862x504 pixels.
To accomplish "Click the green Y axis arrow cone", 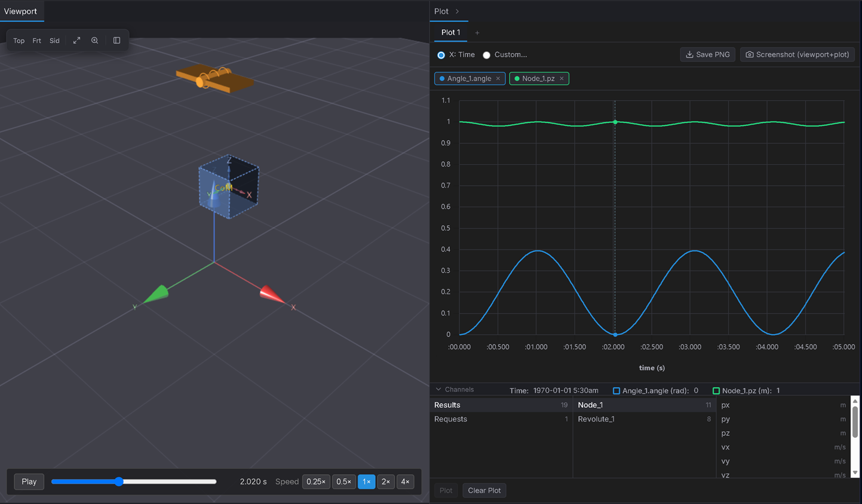I will click(x=157, y=294).
